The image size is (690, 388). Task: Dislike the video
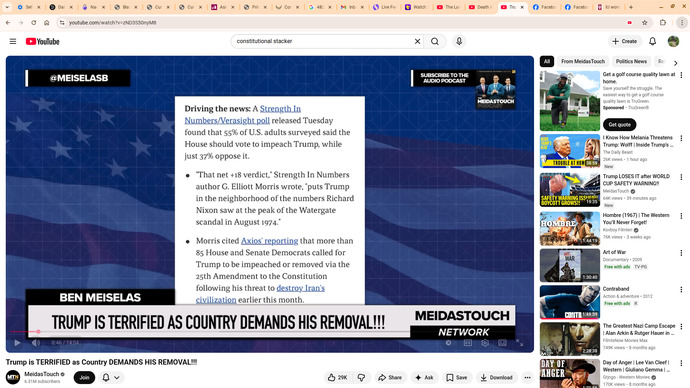click(361, 377)
